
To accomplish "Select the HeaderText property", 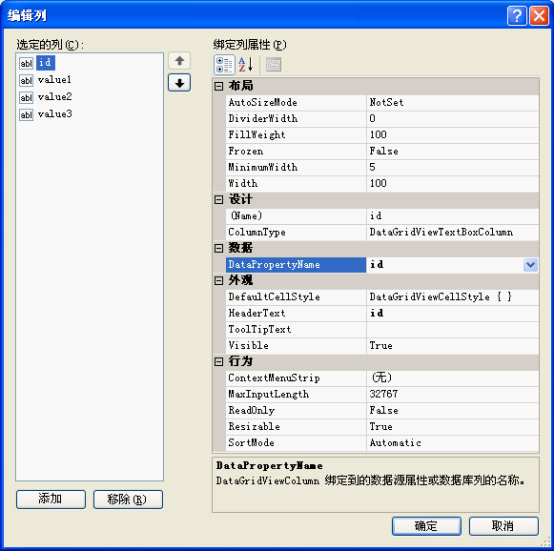I will click(x=296, y=313).
